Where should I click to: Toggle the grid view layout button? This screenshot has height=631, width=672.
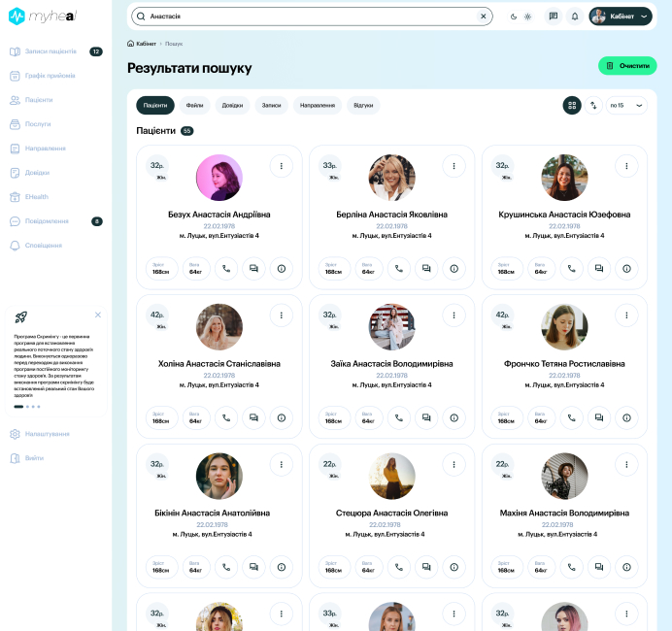[572, 105]
